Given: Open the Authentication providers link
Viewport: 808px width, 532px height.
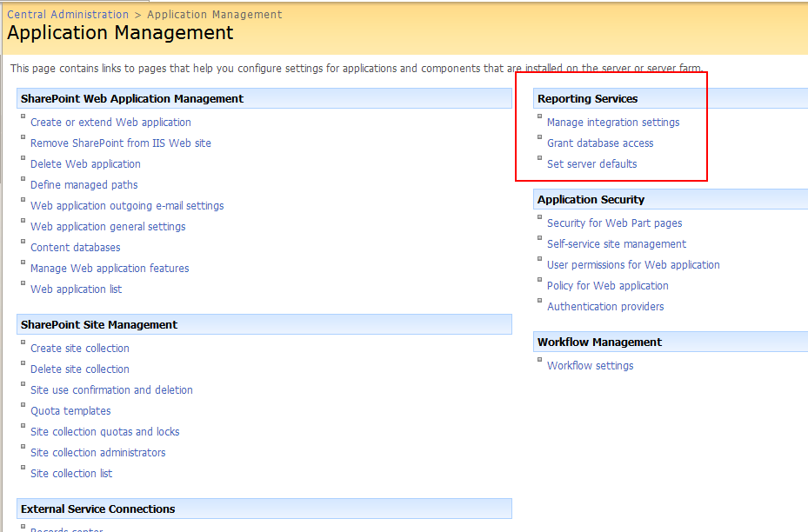Looking at the screenshot, I should click(605, 307).
